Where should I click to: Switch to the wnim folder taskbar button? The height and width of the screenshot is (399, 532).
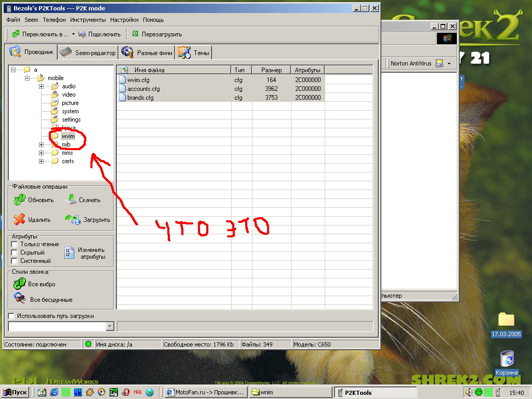pyautogui.click(x=290, y=393)
